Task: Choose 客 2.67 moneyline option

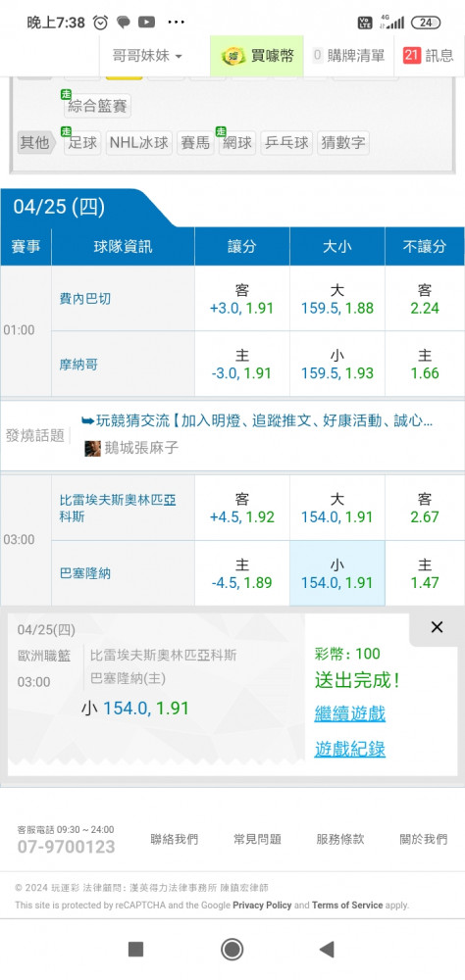Action: point(425,508)
